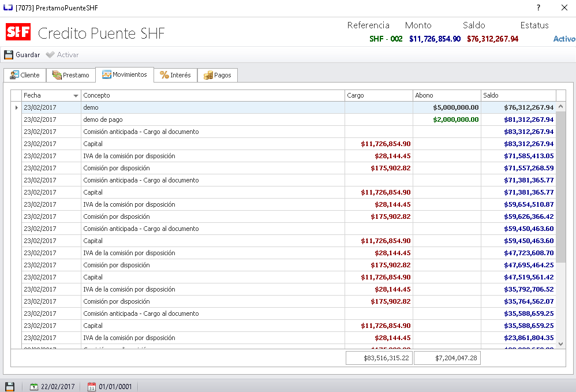Click the Fecha column header text
The height and width of the screenshot is (392, 576).
click(32, 95)
